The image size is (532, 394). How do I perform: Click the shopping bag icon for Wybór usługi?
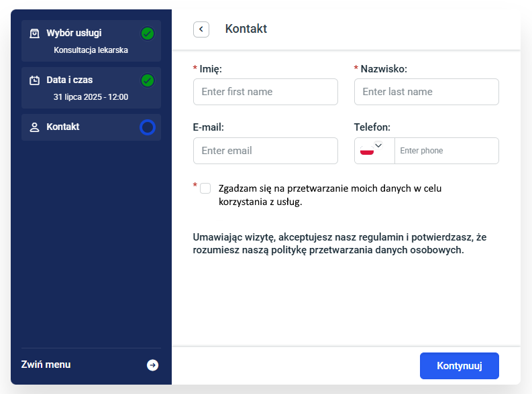pos(35,34)
